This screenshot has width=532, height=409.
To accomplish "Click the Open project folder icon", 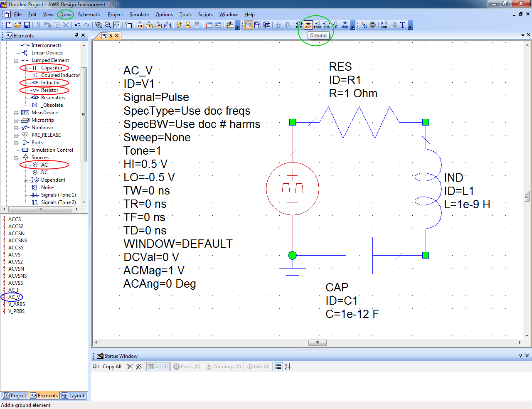I will tap(18, 25).
